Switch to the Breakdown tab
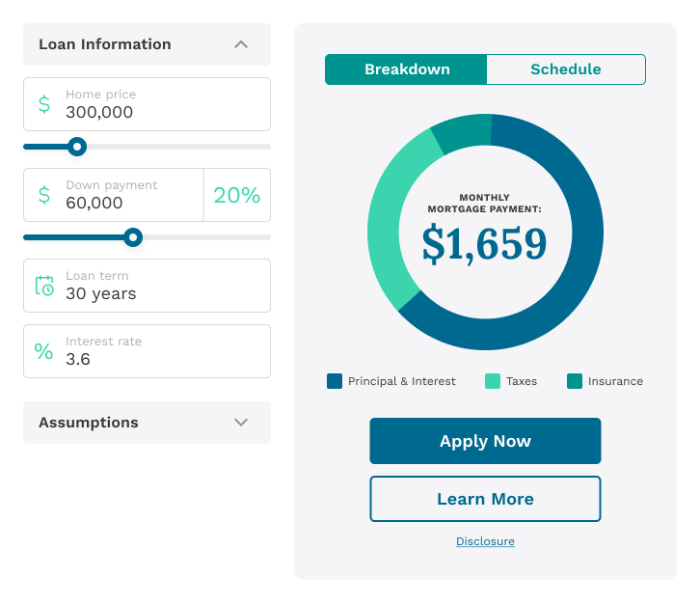The width and height of the screenshot is (700, 604). pos(406,69)
